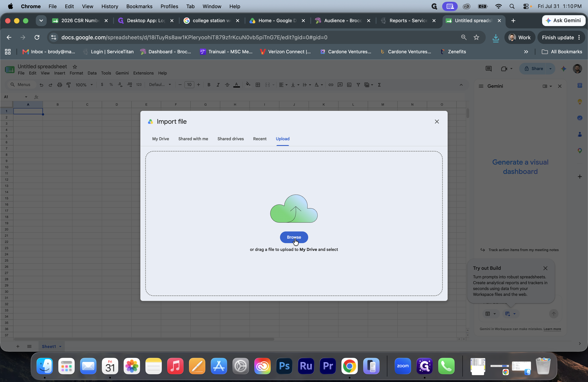Close the Gemini side panel
This screenshot has height=382, width=588.
tap(560, 86)
